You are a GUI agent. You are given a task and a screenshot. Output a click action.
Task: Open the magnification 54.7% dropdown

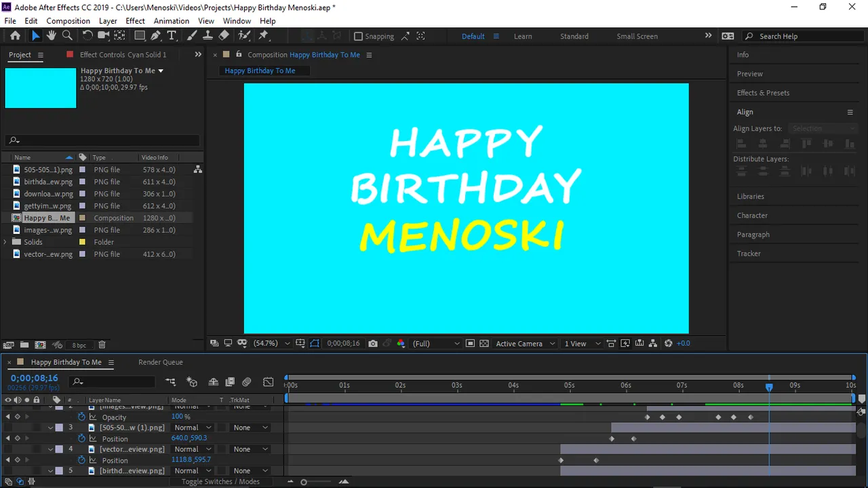click(x=271, y=344)
